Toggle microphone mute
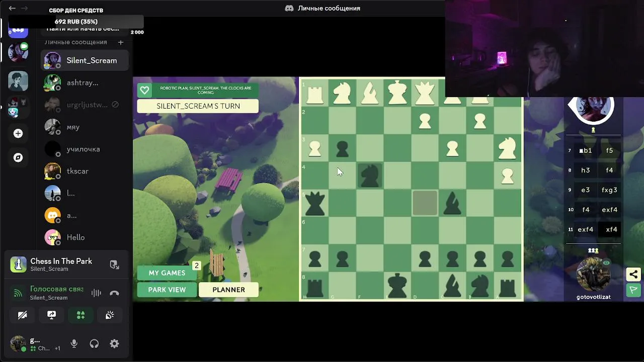 tap(74, 344)
